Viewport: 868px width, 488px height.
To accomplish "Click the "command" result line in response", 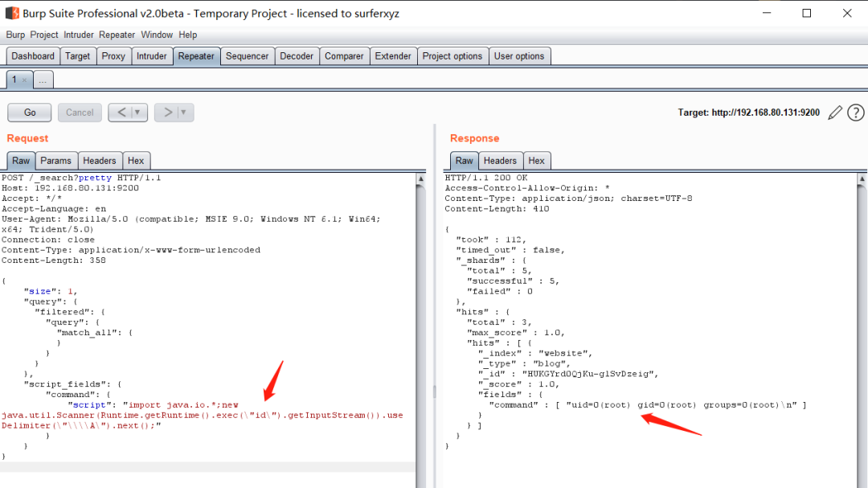I will (x=648, y=405).
